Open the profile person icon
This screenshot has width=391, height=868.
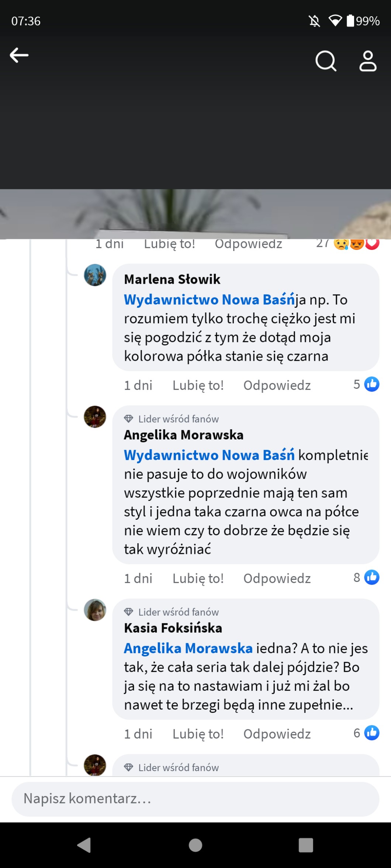tap(368, 61)
